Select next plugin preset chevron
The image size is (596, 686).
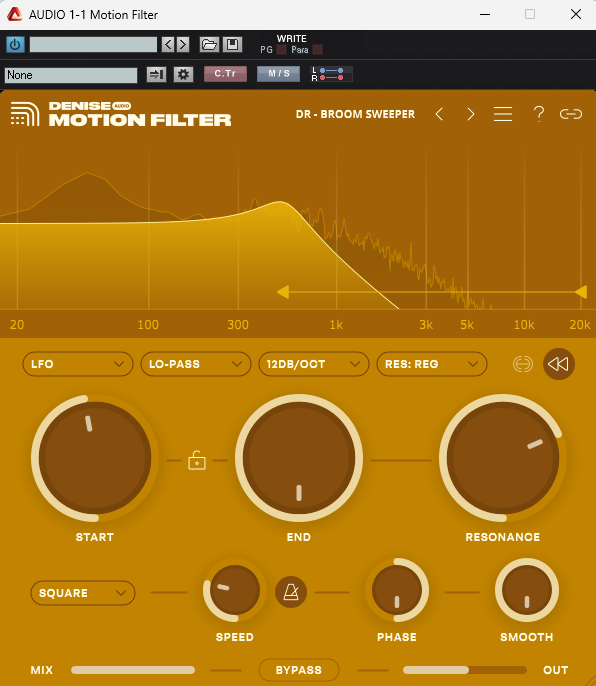[x=470, y=114]
